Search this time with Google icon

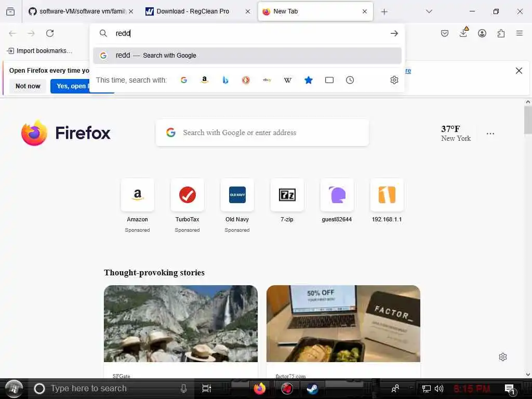point(184,80)
